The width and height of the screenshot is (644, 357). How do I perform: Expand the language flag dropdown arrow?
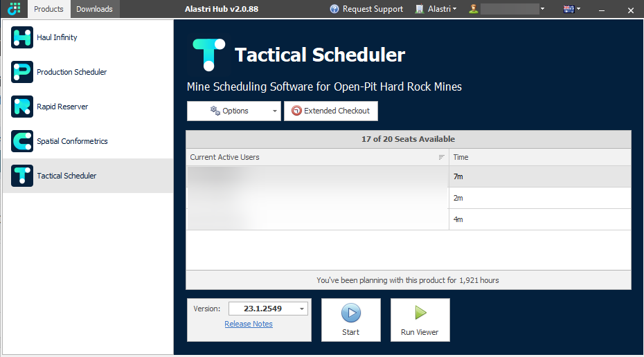coord(579,8)
